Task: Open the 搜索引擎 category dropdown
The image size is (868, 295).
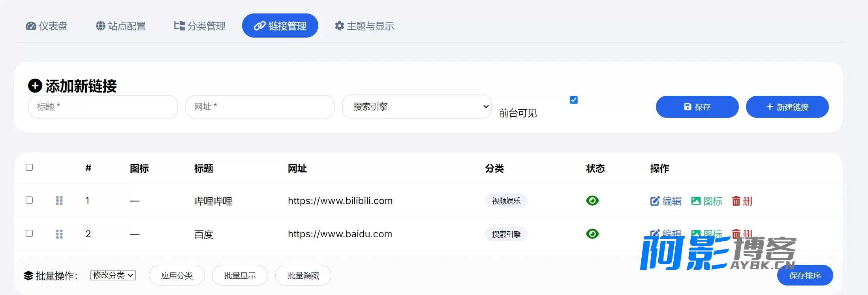Action: (x=417, y=106)
